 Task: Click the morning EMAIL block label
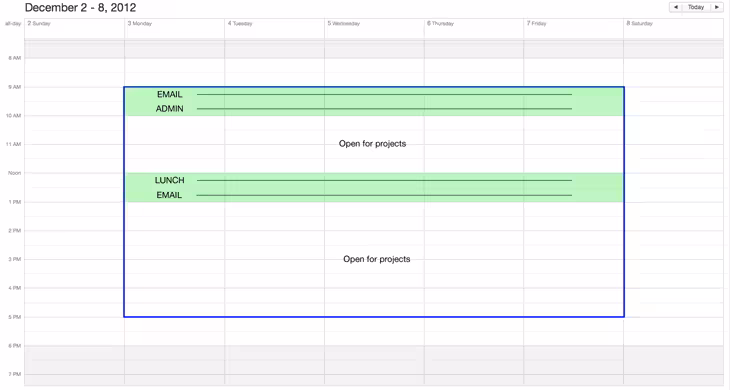(x=169, y=94)
